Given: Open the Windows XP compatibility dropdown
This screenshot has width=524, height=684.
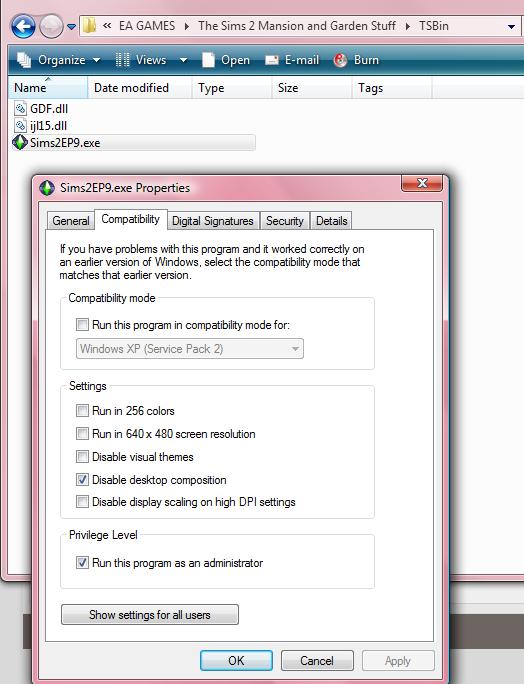Looking at the screenshot, I should [190, 349].
